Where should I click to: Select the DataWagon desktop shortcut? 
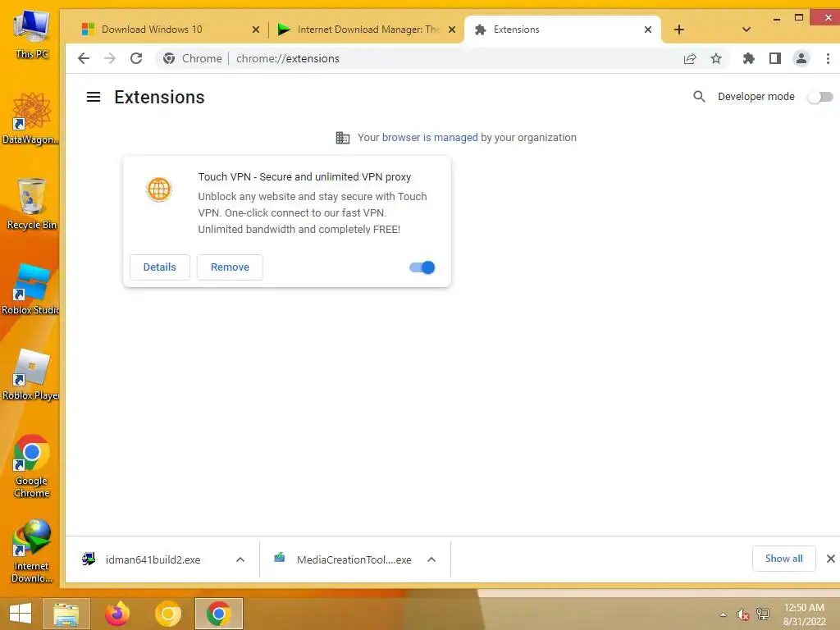click(x=30, y=119)
